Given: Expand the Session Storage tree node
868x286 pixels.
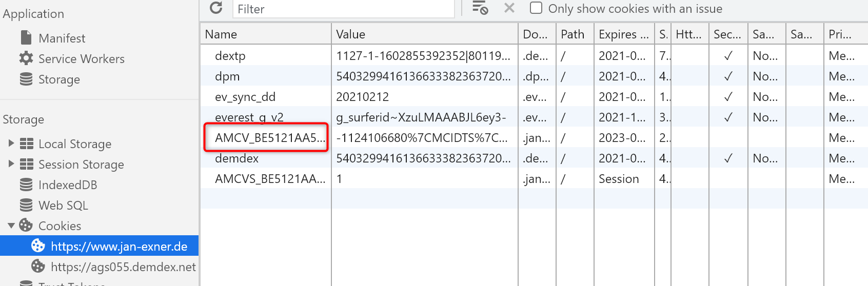Looking at the screenshot, I should point(11,164).
